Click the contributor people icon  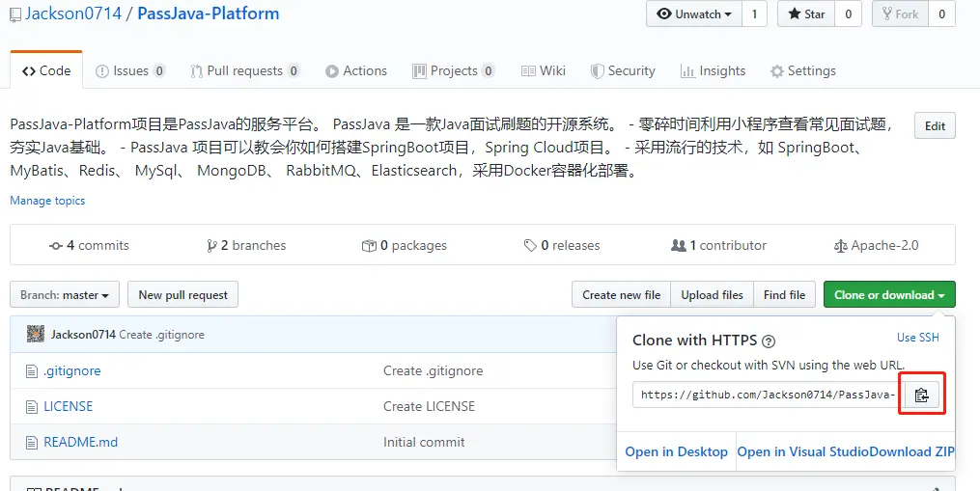(678, 246)
